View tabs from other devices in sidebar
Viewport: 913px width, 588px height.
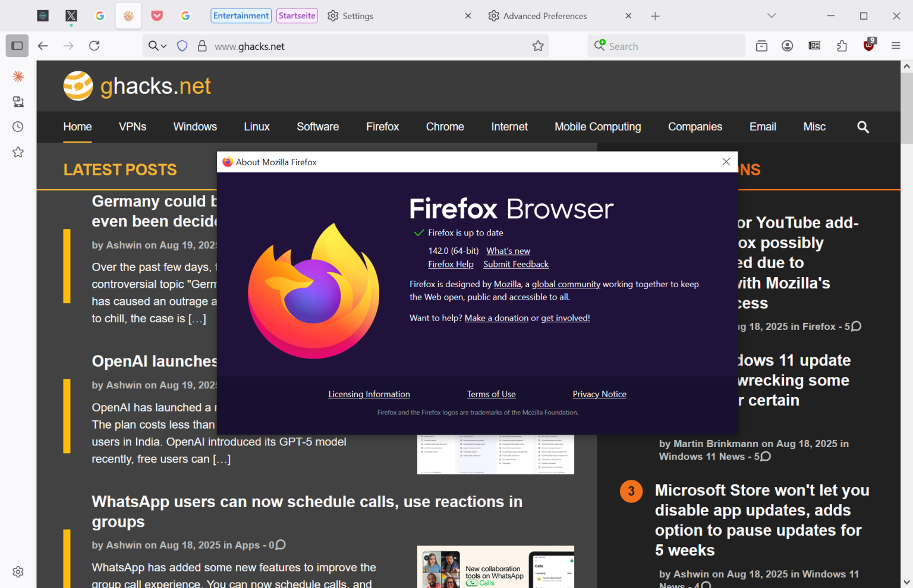(x=18, y=101)
